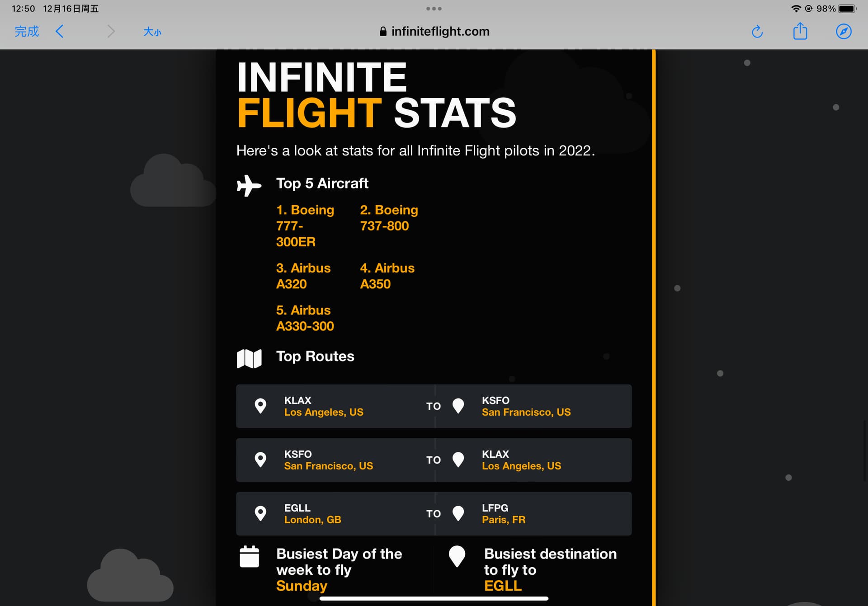
Task: Tap the map icon beside Top Routes
Action: pos(249,359)
